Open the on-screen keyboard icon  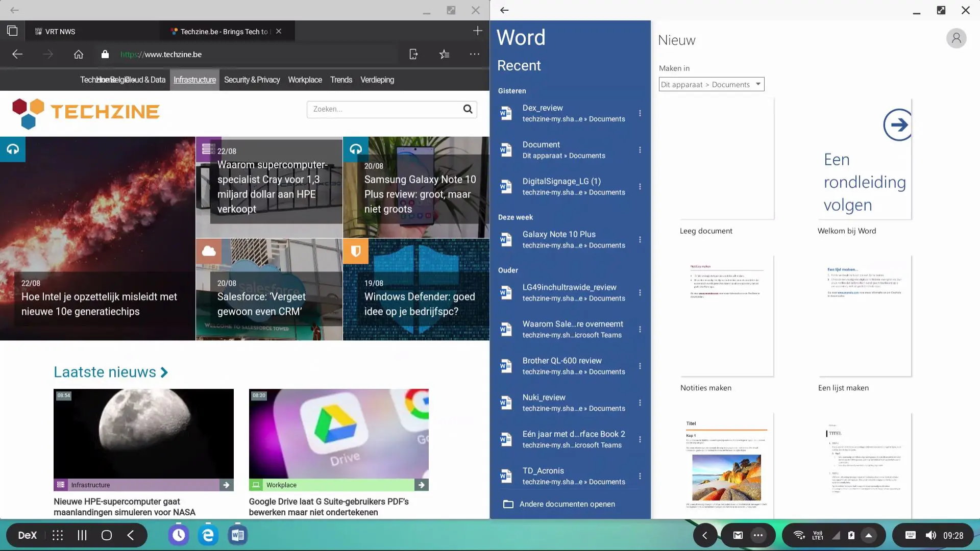click(911, 535)
